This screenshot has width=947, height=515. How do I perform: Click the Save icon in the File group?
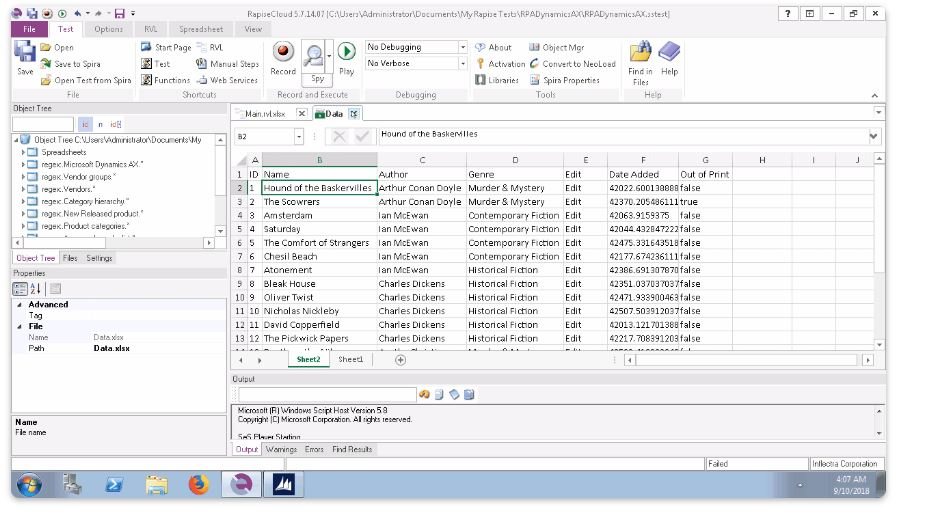(25, 58)
